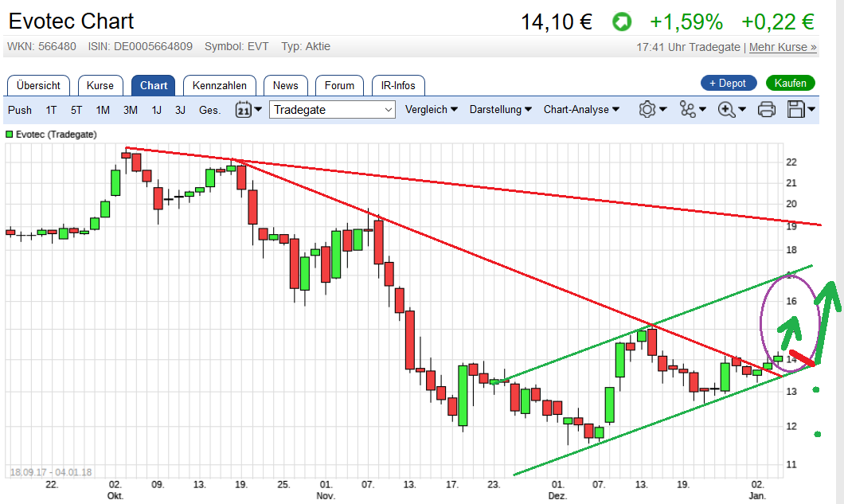Select the 1M timeframe

tap(103, 110)
